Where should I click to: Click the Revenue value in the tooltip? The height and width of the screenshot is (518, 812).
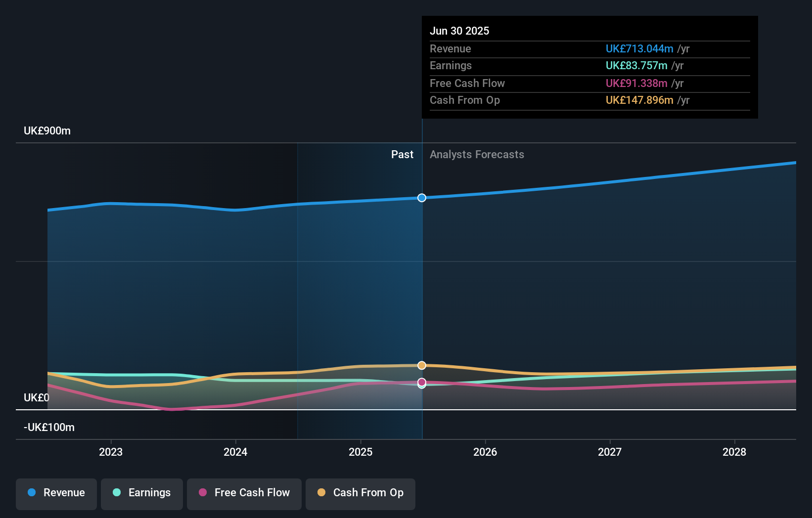(x=639, y=48)
